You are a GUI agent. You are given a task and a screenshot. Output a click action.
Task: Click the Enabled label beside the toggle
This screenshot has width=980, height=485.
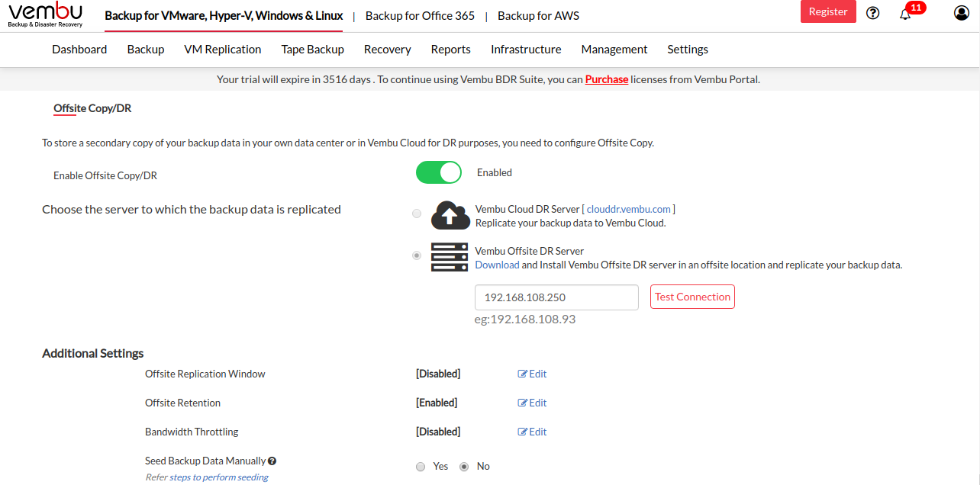point(495,172)
